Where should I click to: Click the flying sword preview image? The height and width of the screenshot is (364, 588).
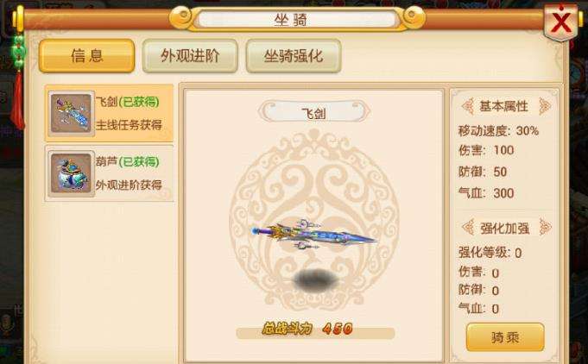coord(313,235)
